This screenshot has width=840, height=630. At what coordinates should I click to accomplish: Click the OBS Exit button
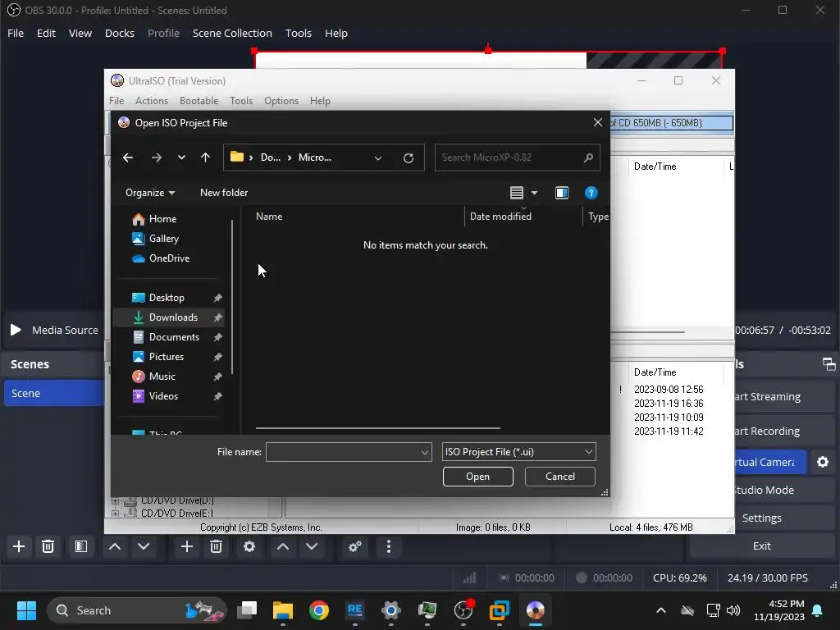coord(761,546)
